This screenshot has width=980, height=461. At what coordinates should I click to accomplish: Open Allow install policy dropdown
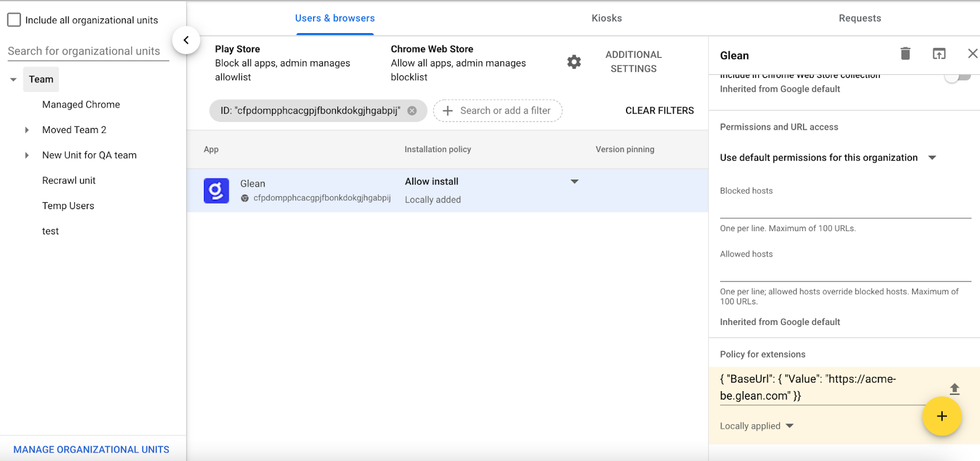574,181
